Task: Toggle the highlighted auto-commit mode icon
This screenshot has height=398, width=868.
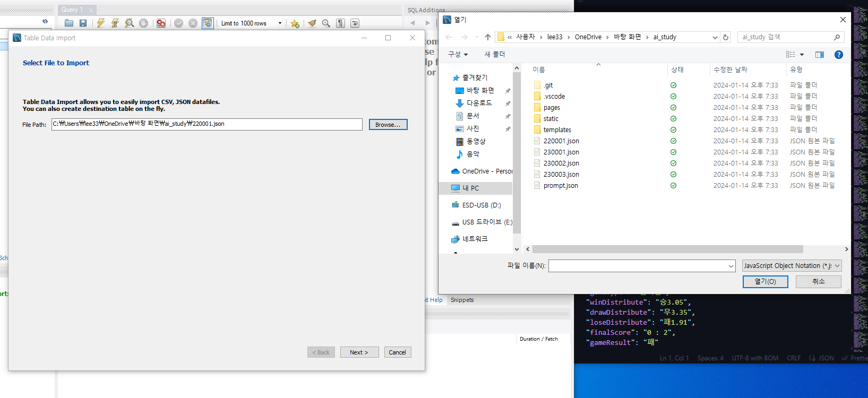Action: click(x=208, y=23)
